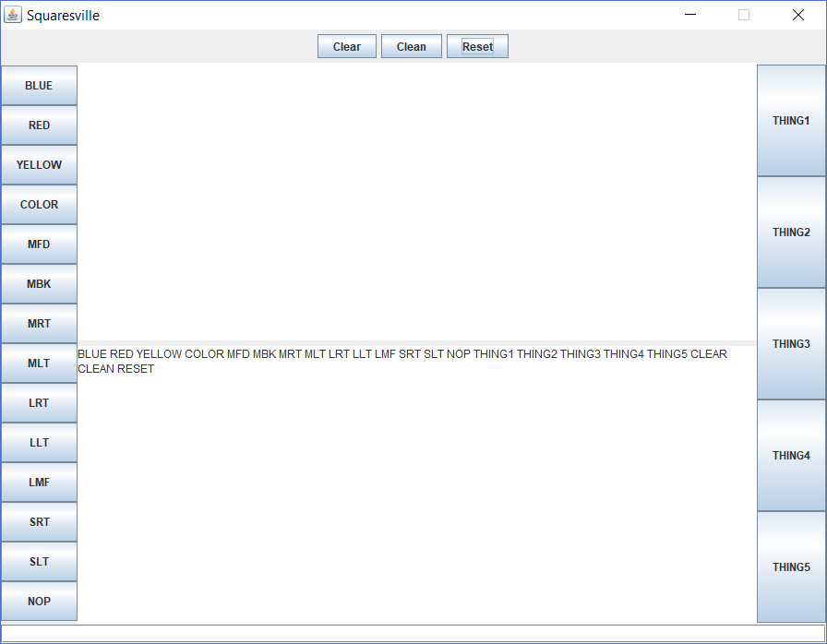Click the THING1 button
This screenshot has height=644, width=827.
[x=791, y=121]
